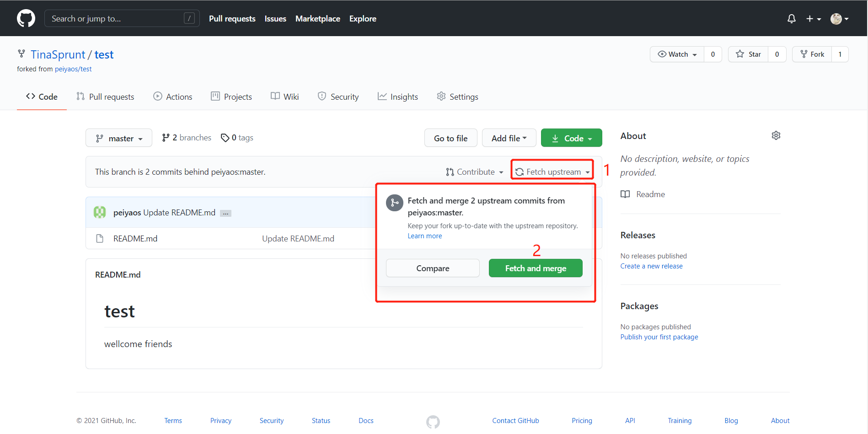868x434 pixels.
Task: Click Pull requests in the top navigation
Action: tap(232, 19)
